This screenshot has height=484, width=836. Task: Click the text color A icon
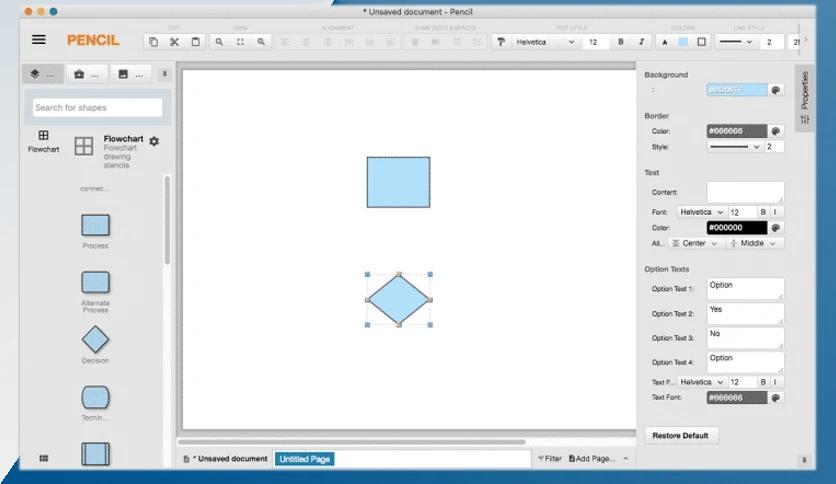point(664,42)
